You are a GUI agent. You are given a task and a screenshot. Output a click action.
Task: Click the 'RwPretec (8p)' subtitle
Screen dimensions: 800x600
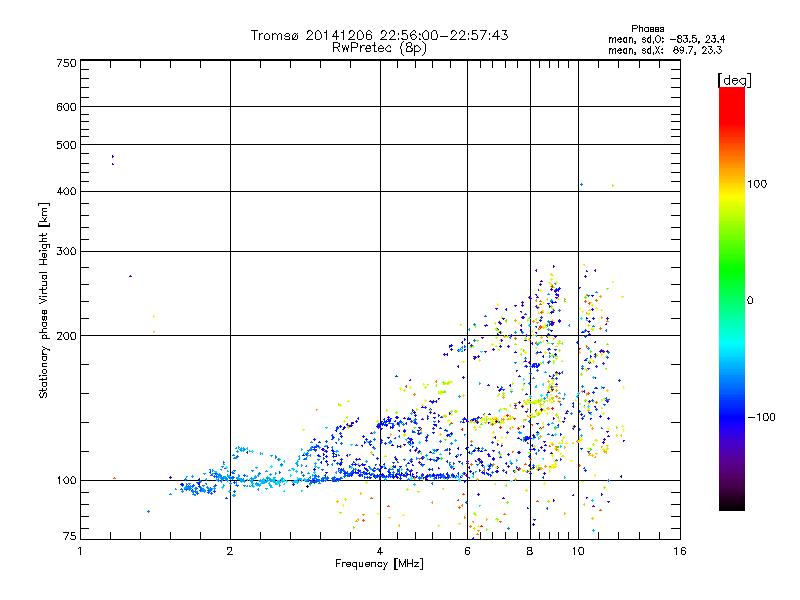[x=379, y=48]
